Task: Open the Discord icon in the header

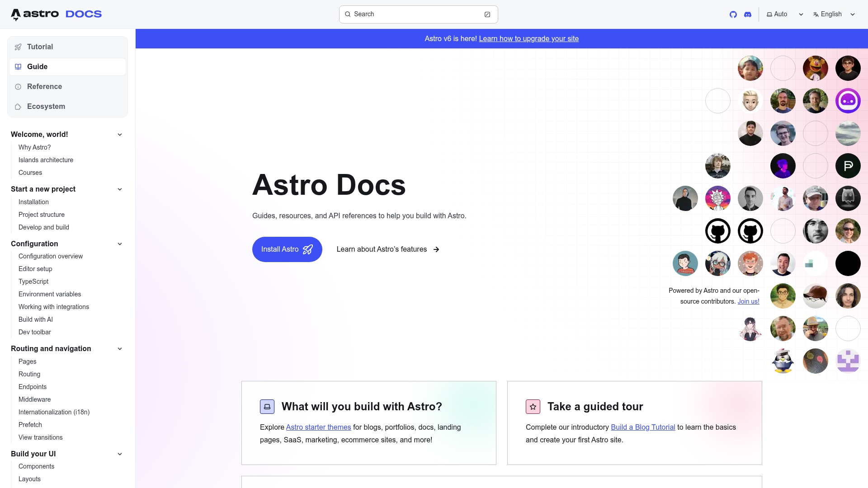Action: tap(748, 14)
